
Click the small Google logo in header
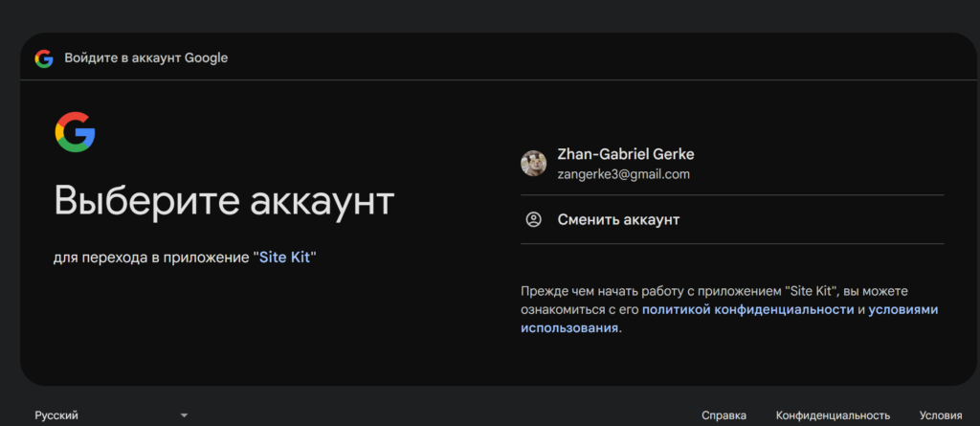[44, 58]
